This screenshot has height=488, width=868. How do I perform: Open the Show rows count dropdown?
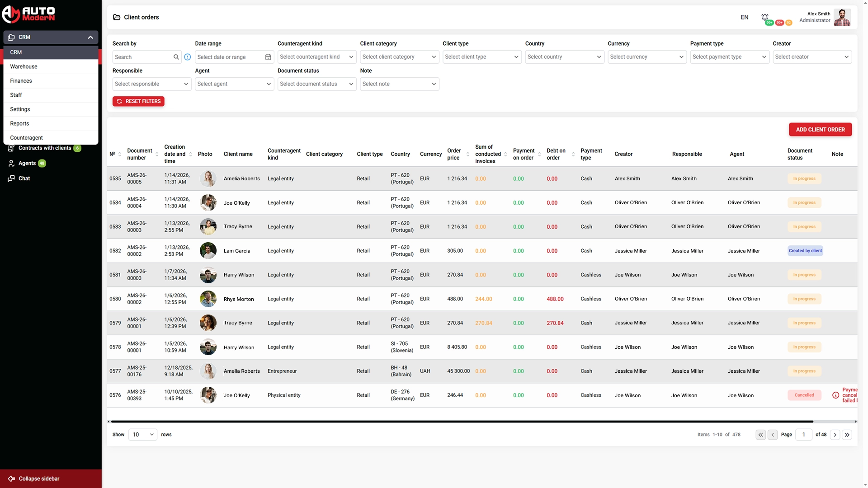pyautogui.click(x=142, y=434)
